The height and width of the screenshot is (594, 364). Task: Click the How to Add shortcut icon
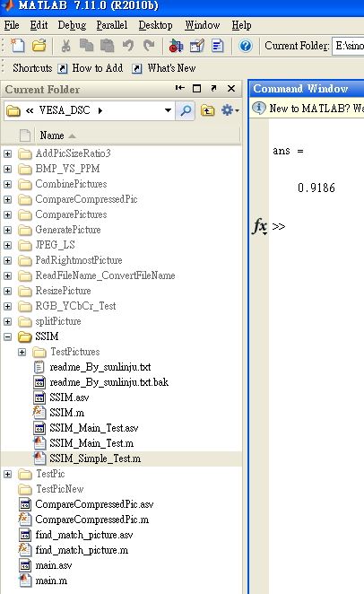point(63,68)
